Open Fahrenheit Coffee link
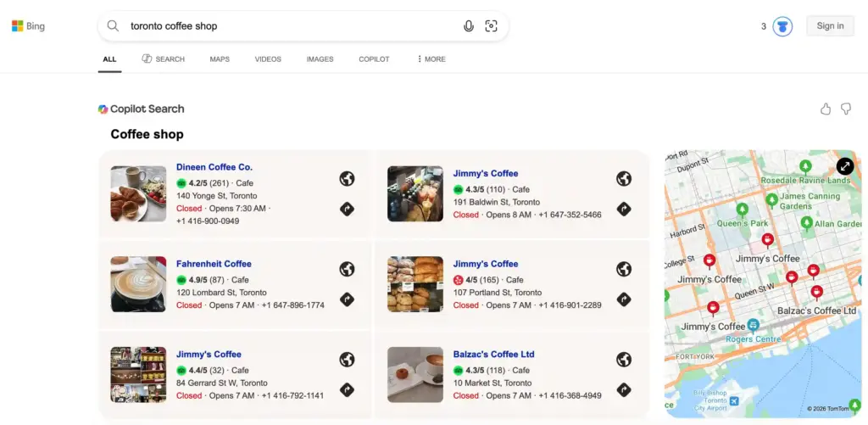 coord(214,264)
